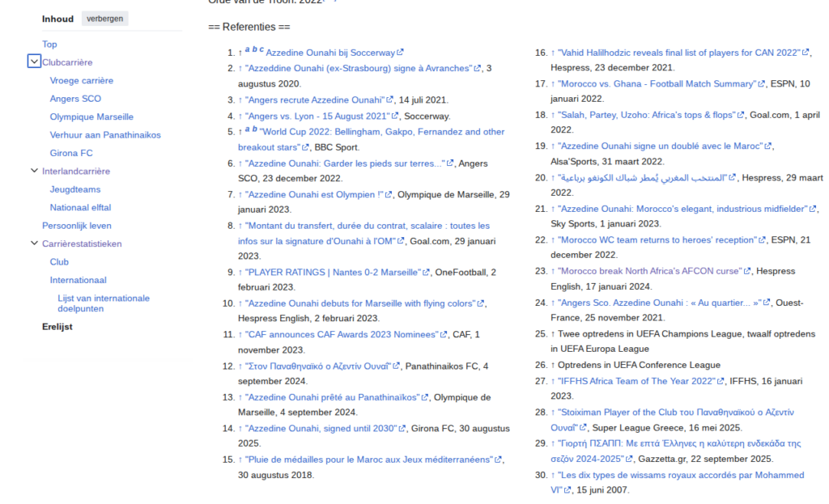Viewport: 829px width, 504px height.
Task: Click backlink letter 'b' of reference 5
Action: pos(254,129)
